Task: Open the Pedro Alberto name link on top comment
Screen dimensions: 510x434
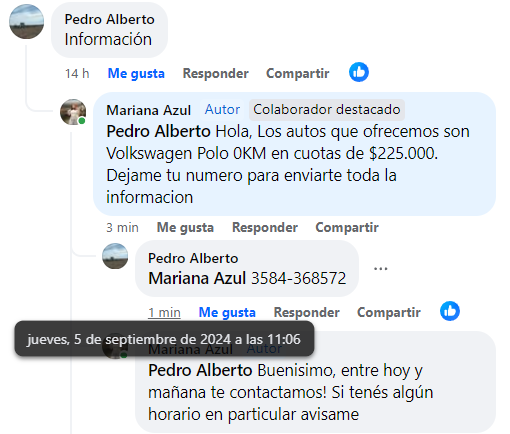Action: coord(109,19)
